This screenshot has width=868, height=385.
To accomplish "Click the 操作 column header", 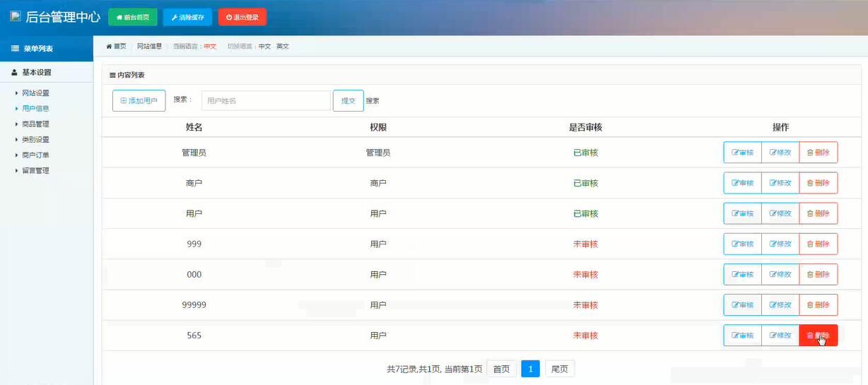I will tap(780, 127).
